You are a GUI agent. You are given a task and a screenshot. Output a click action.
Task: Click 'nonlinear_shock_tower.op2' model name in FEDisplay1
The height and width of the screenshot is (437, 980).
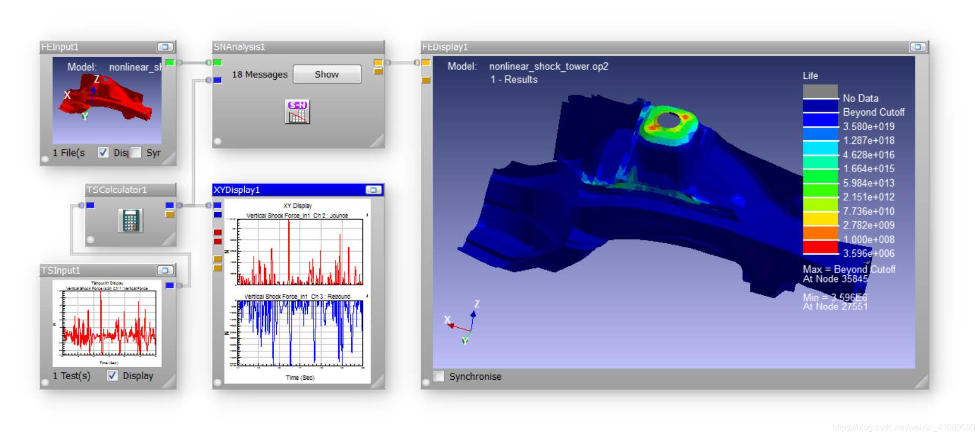pos(549,66)
